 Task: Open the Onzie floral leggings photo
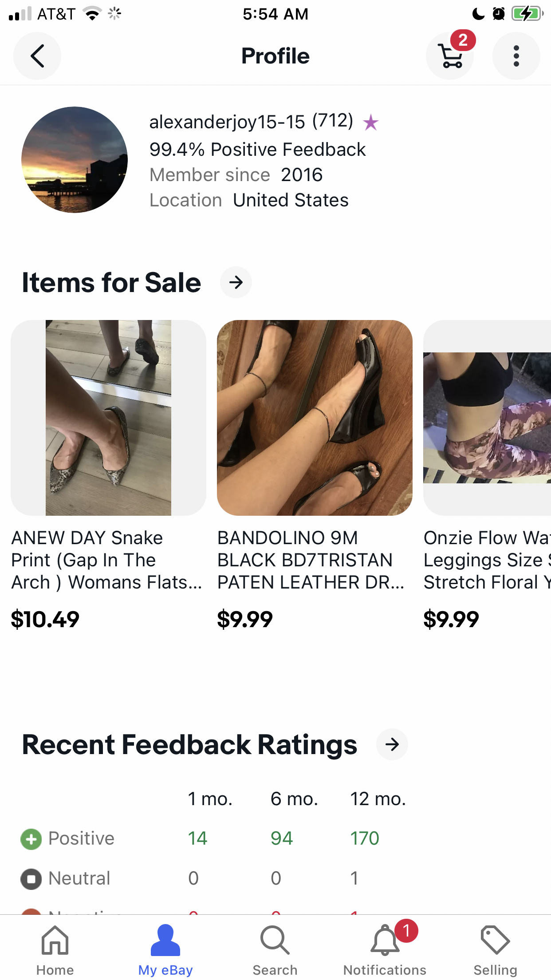click(x=487, y=418)
